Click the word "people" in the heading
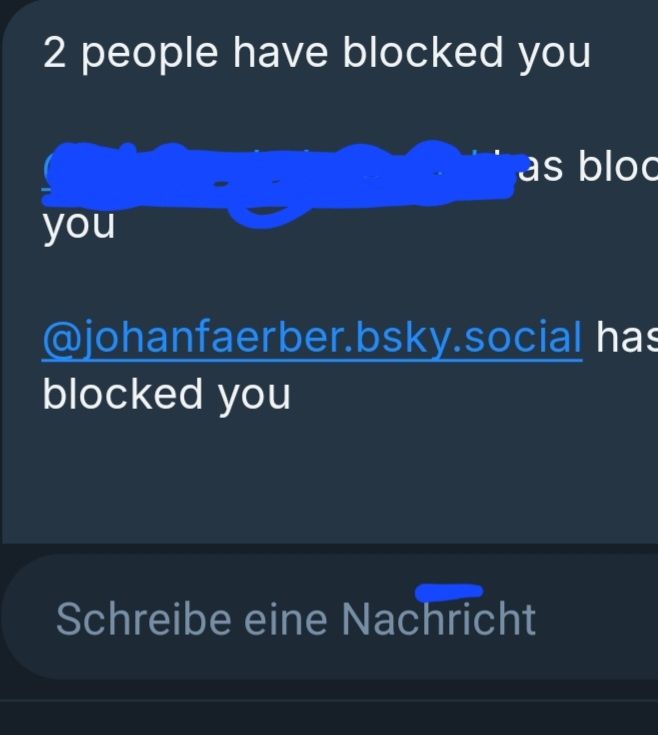 click(x=150, y=55)
